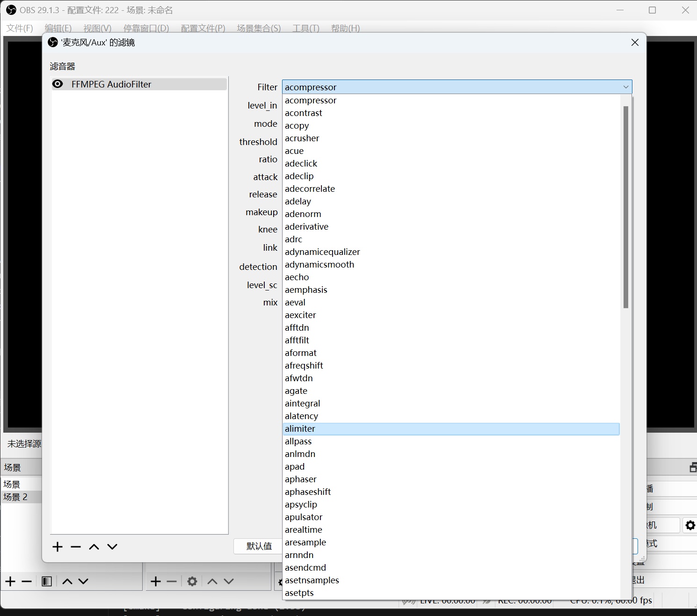Move source up arrow
697x616 pixels.
[212, 581]
